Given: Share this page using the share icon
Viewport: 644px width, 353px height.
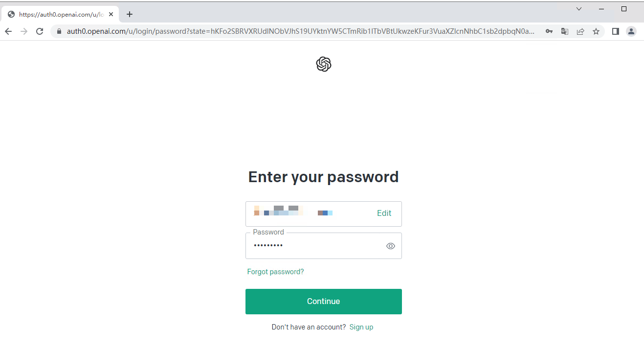Looking at the screenshot, I should click(x=580, y=31).
